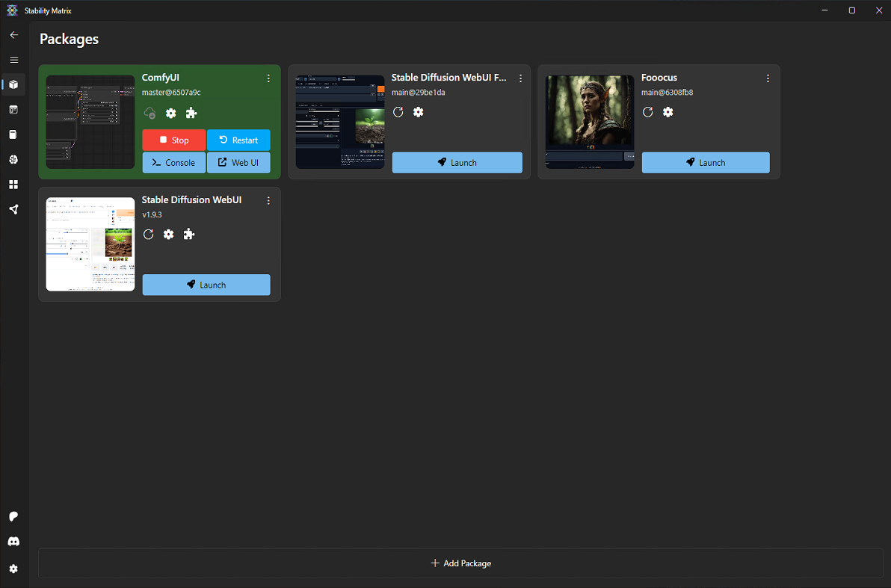Stop the running ComfyUI package
891x588 pixels.
click(x=174, y=140)
